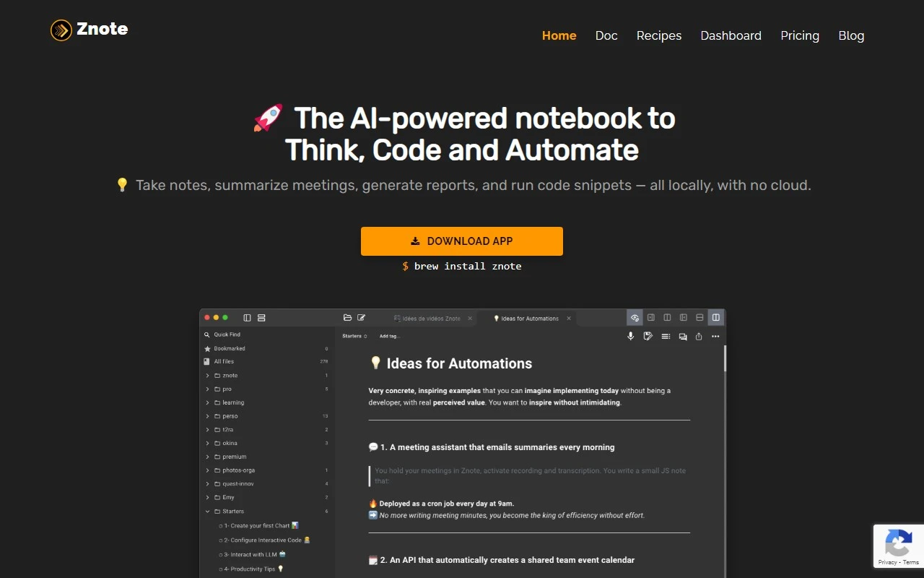This screenshot has height=578, width=924.
Task: Click the light bulb icon before 'Ideas for Automations' heading
Action: (x=375, y=363)
